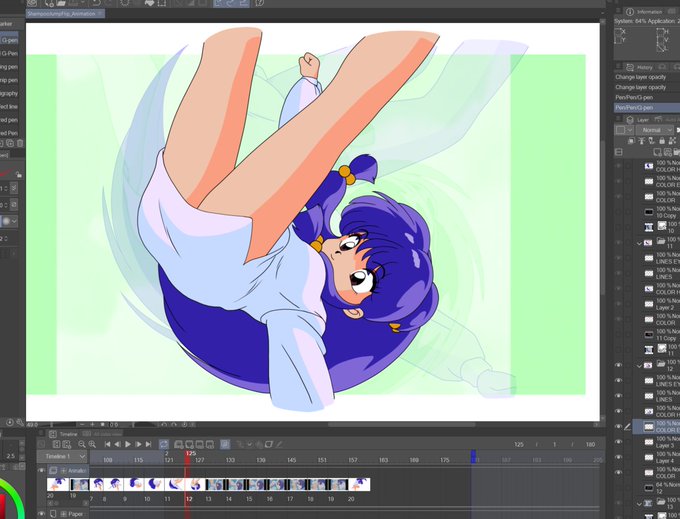Jump to the last frame of timeline
680x519 pixels.
coord(148,444)
